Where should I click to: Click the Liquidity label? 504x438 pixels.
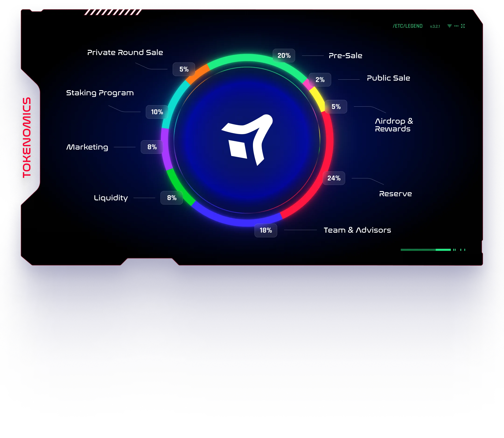tap(111, 198)
